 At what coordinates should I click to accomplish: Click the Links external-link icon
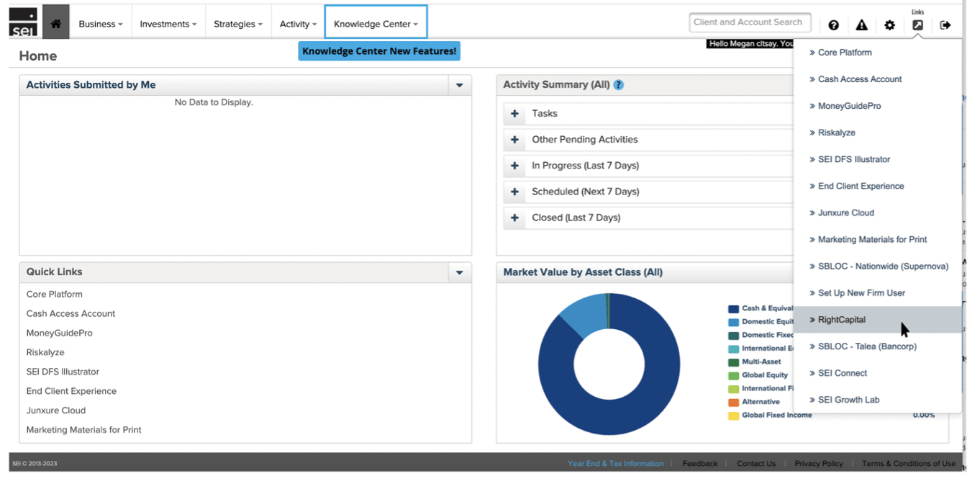pos(917,25)
